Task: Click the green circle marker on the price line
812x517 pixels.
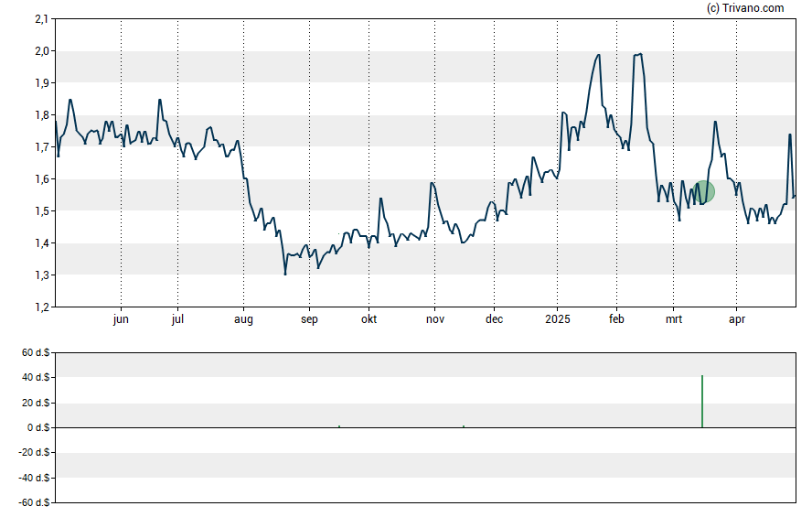Action: pyautogui.click(x=704, y=191)
